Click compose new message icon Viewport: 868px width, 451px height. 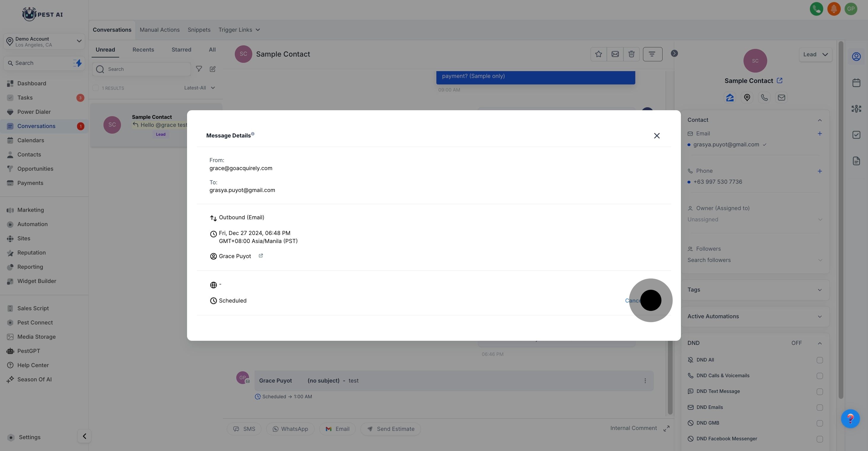tap(213, 69)
